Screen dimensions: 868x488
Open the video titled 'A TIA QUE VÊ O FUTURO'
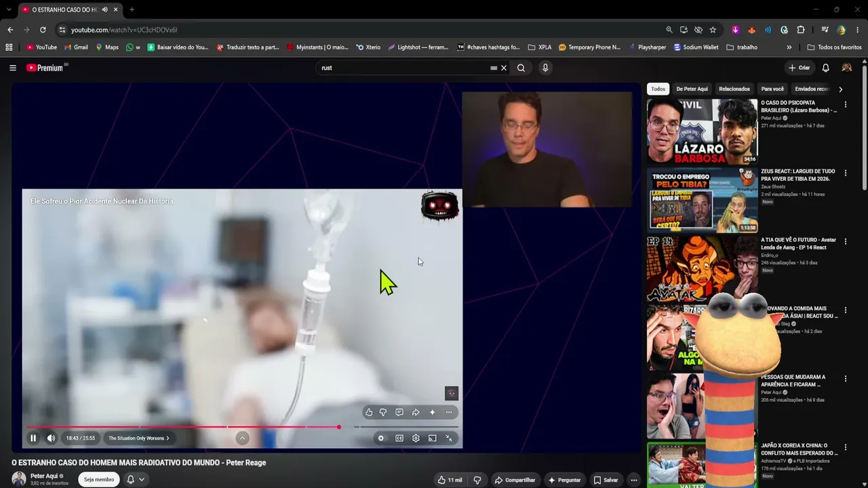click(x=798, y=243)
